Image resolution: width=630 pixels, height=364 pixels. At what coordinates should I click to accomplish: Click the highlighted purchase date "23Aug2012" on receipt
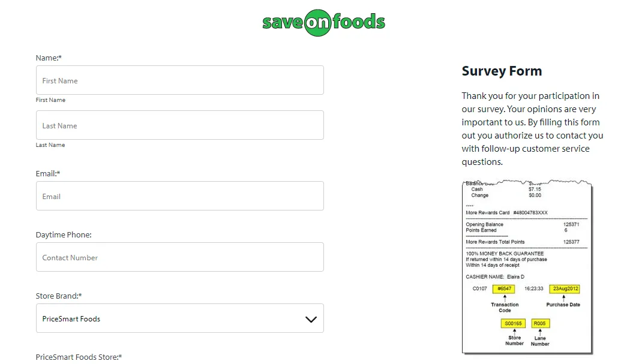click(563, 288)
